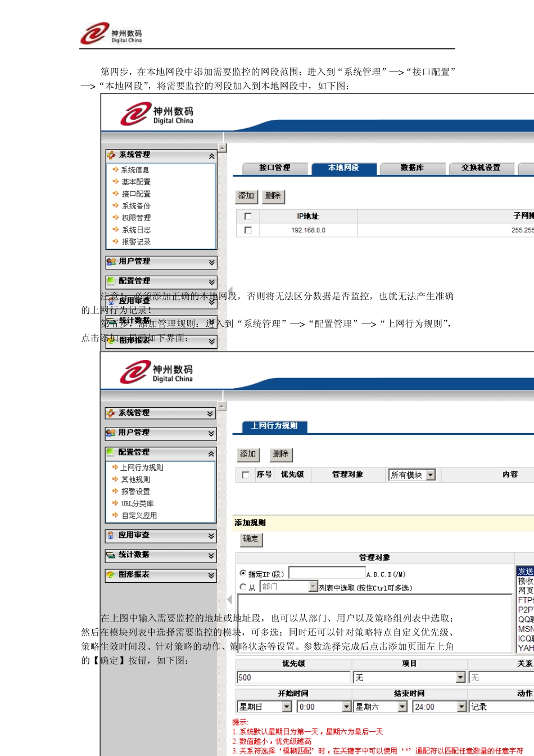Image resolution: width=534 pixels, height=756 pixels.
Task: Expand 应用审查 section chevron in second screenshot
Action: coord(211,536)
